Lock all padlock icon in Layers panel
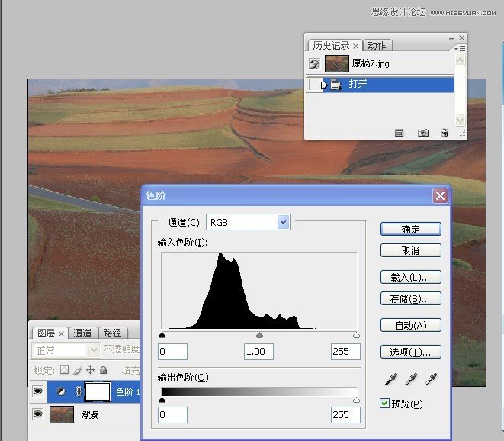This screenshot has width=504, height=441. 103,370
